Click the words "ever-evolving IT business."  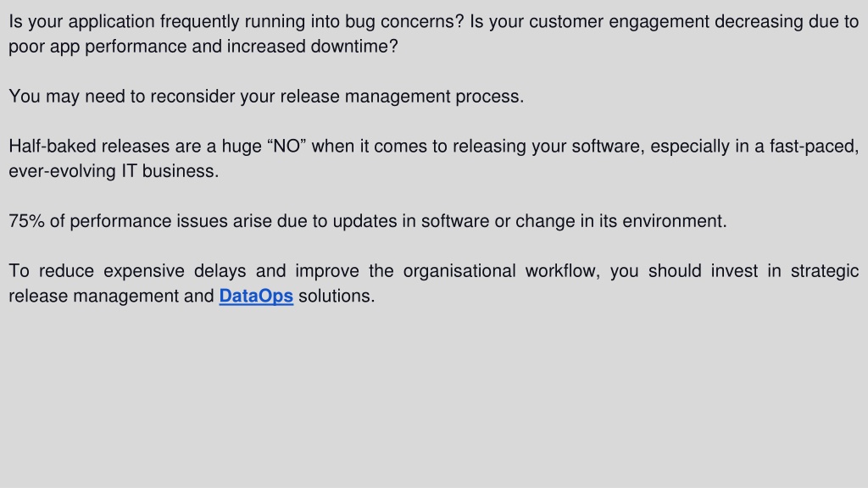(x=114, y=171)
